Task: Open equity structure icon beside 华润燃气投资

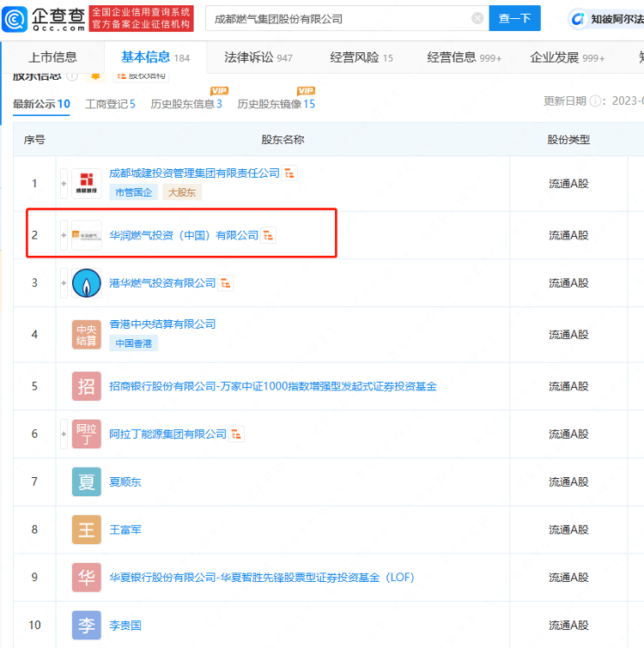Action: (269, 235)
